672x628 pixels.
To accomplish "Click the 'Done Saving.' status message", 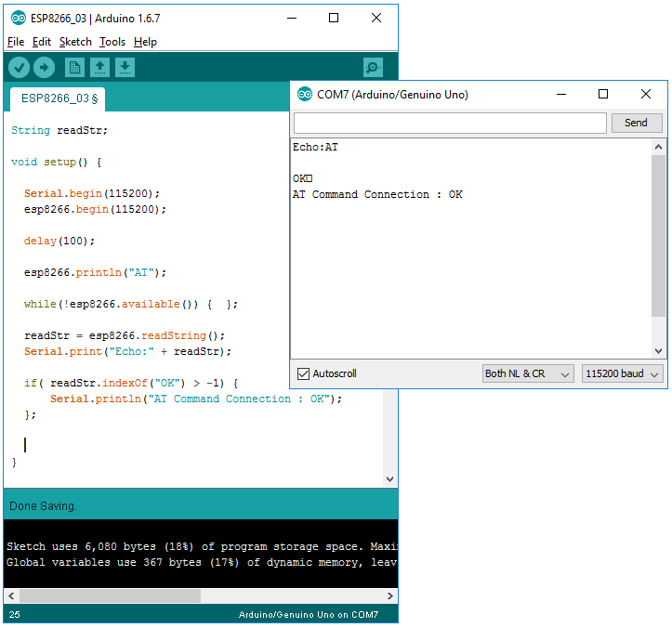I will click(x=43, y=506).
